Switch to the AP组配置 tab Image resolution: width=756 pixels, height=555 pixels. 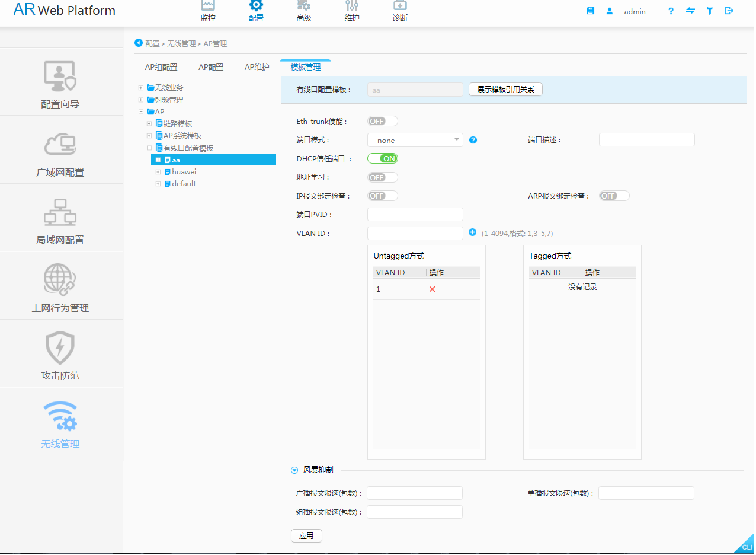[160, 67]
